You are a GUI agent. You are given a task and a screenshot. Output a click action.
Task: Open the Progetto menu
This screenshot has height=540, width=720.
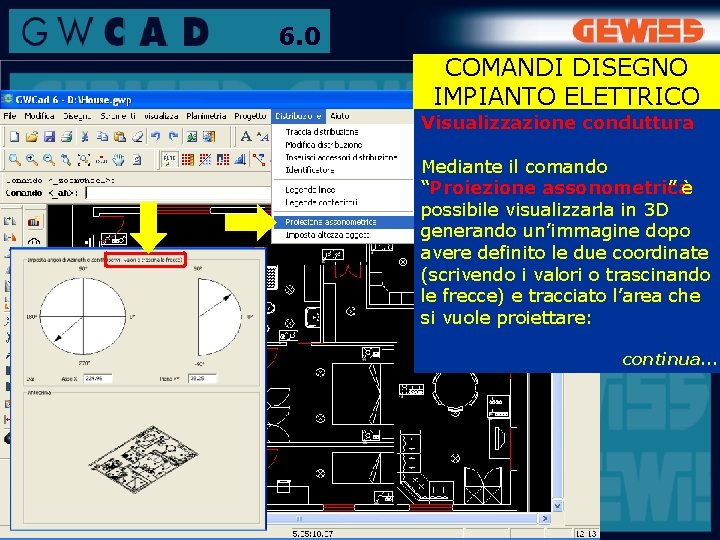(250, 116)
